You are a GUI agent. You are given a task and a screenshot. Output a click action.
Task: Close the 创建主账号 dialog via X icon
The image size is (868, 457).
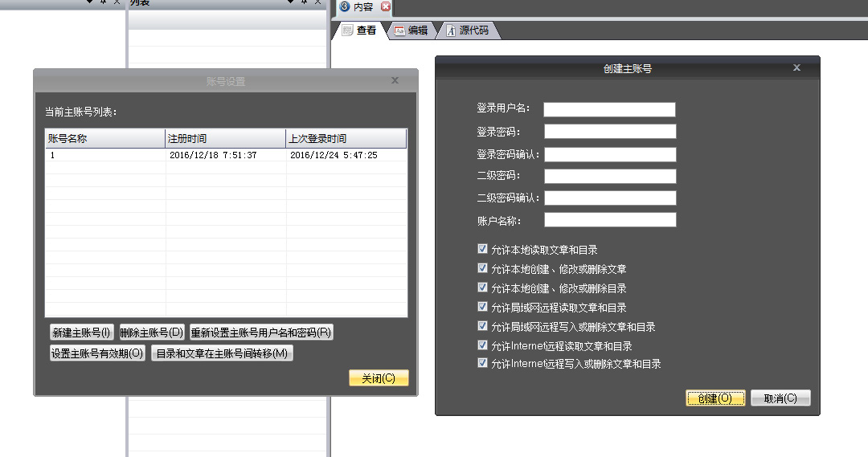tap(796, 68)
